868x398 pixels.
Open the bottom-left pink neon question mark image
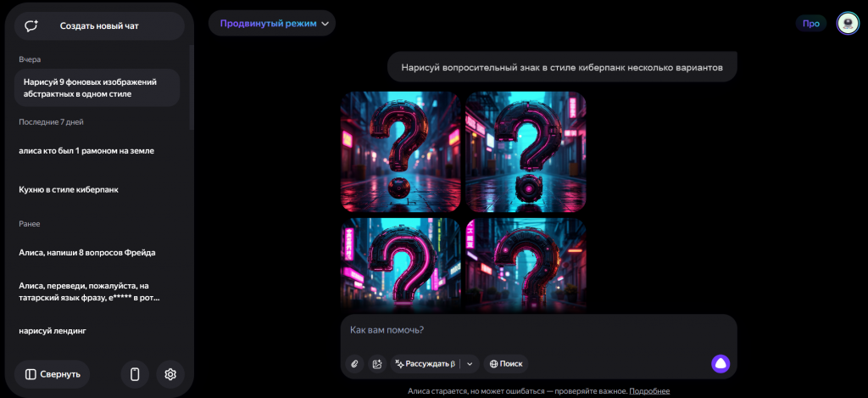pos(400,266)
